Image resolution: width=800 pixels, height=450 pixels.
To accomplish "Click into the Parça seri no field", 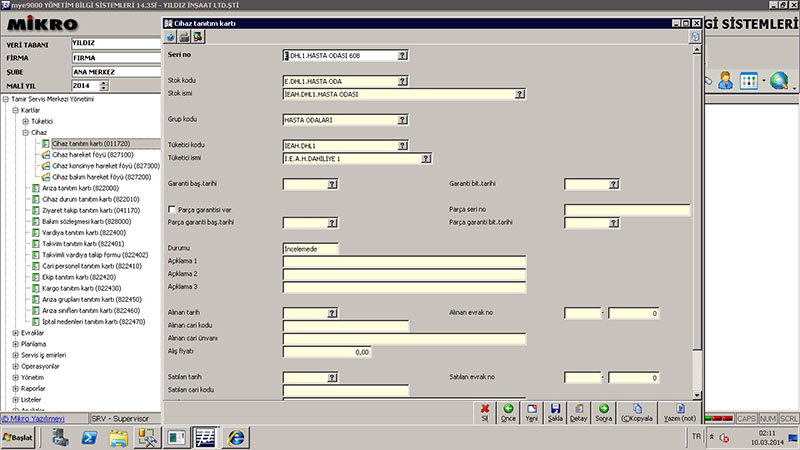I will coord(627,210).
